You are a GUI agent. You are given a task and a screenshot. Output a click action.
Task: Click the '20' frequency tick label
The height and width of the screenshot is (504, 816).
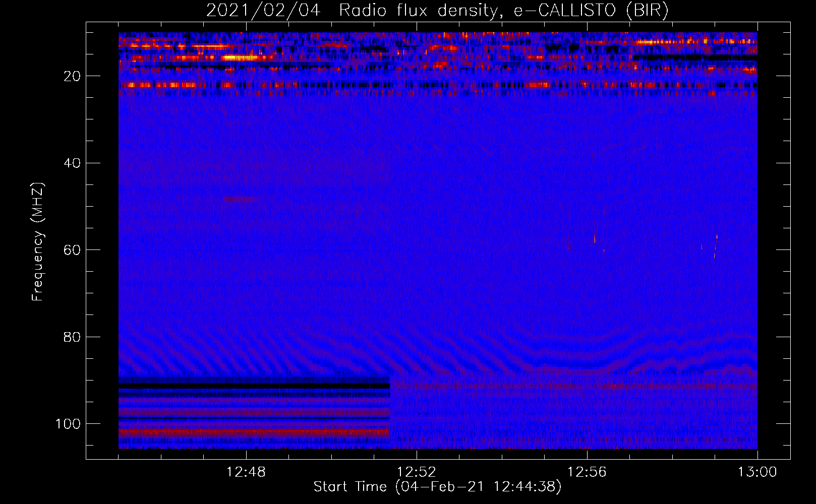point(72,76)
